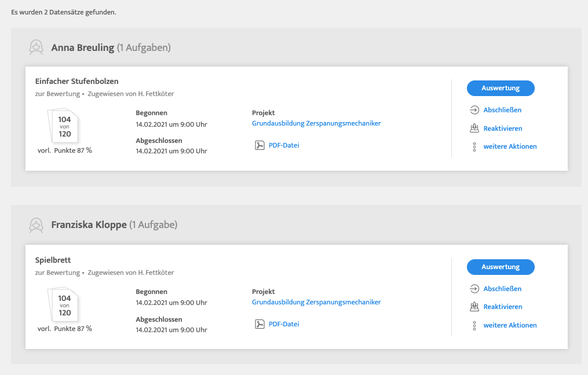Open PDF file icon for Einfacher Stufenbolzen
The height and width of the screenshot is (375, 588).
260,145
